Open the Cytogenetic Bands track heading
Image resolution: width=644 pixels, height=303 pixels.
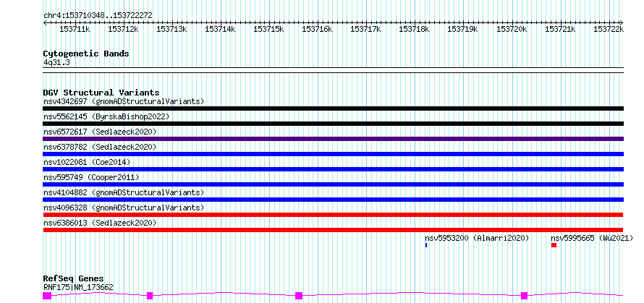(x=86, y=54)
